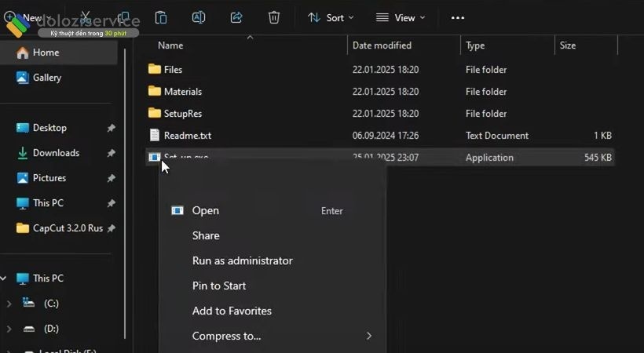
Task: Unpin Desktop using its pin icon
Action: (111, 128)
